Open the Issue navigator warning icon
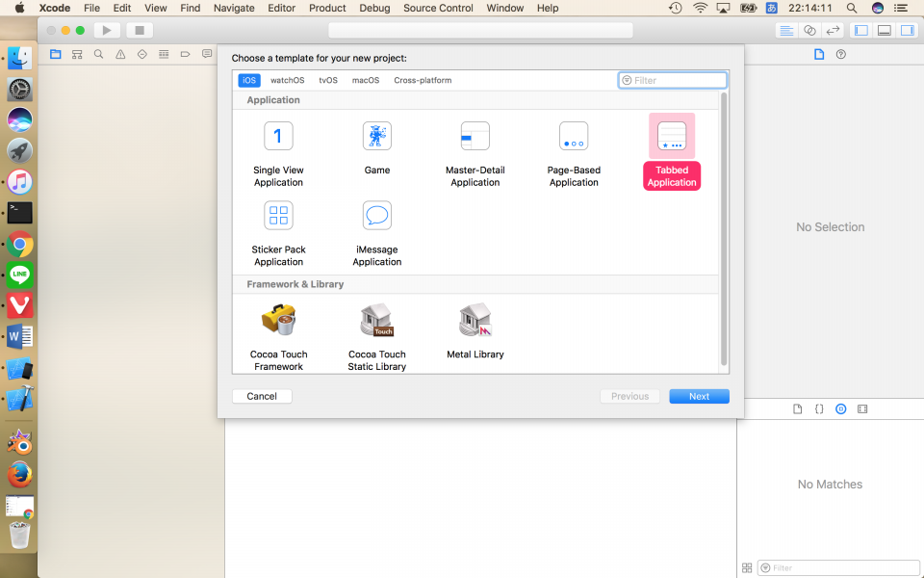This screenshot has width=924, height=578. 120,54
